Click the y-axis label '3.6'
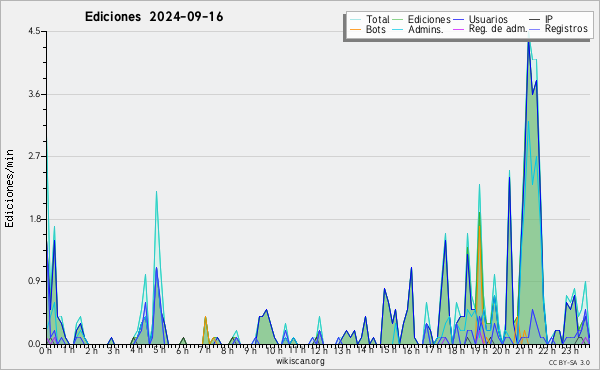The height and width of the screenshot is (370, 600). pos(34,94)
